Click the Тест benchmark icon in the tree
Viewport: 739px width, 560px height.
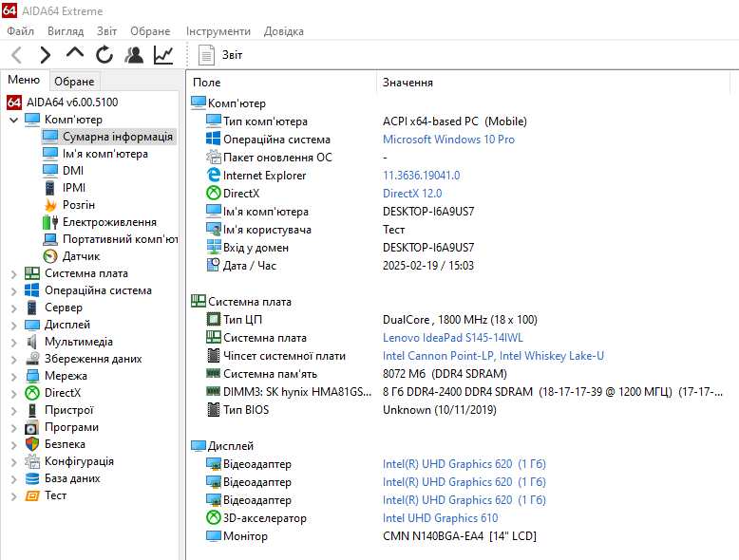coord(32,495)
